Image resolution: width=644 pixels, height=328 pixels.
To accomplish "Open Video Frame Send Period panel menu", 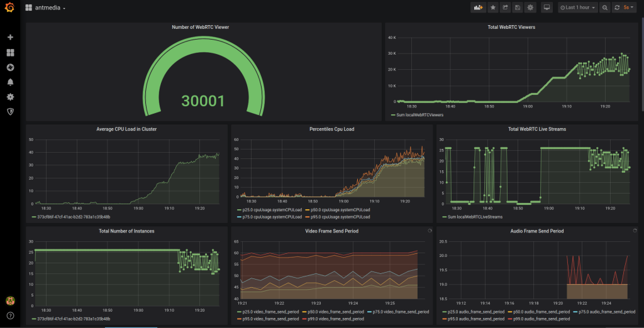I will [x=331, y=231].
